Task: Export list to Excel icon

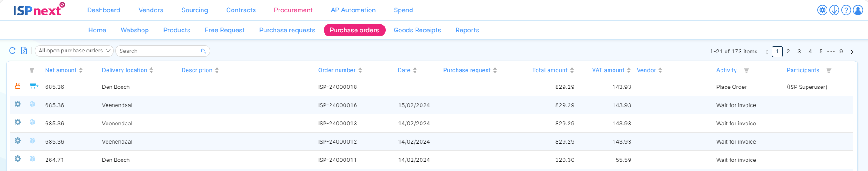Action: point(24,51)
